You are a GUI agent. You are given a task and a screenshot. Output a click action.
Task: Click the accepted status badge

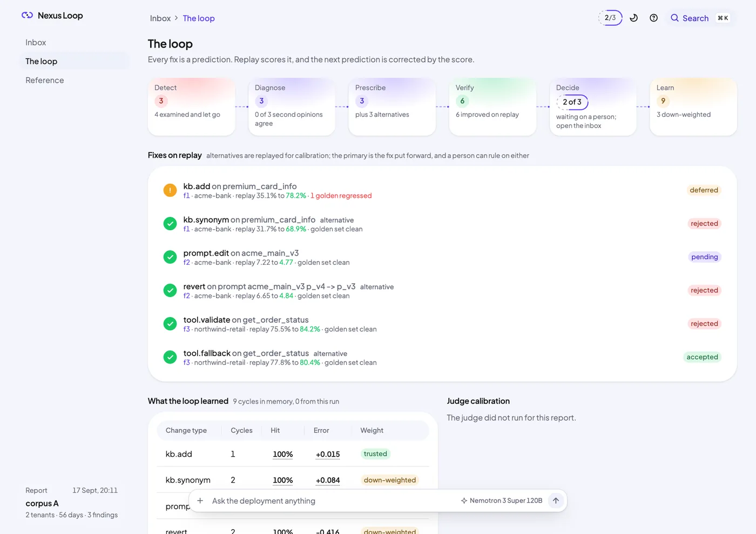pyautogui.click(x=703, y=357)
